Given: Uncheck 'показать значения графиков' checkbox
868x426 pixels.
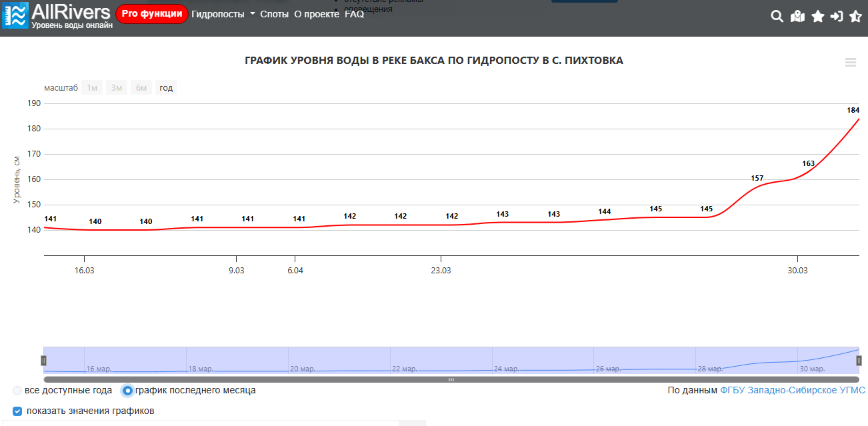Looking at the screenshot, I should pyautogui.click(x=18, y=411).
